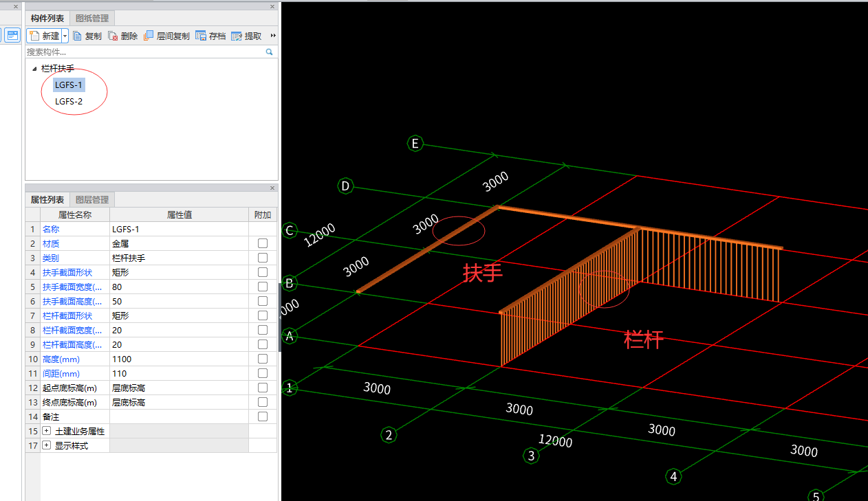Click the 层间复制 (Copy between floors) button
Viewport: 868px width, 501px height.
coord(166,36)
